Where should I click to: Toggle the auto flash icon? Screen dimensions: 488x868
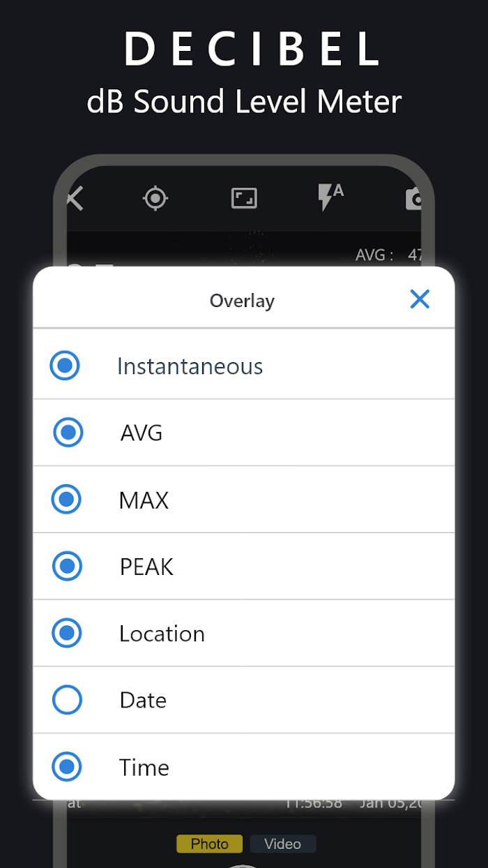330,197
